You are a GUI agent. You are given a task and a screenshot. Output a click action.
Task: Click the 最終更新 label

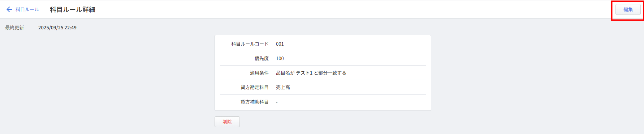tap(14, 28)
